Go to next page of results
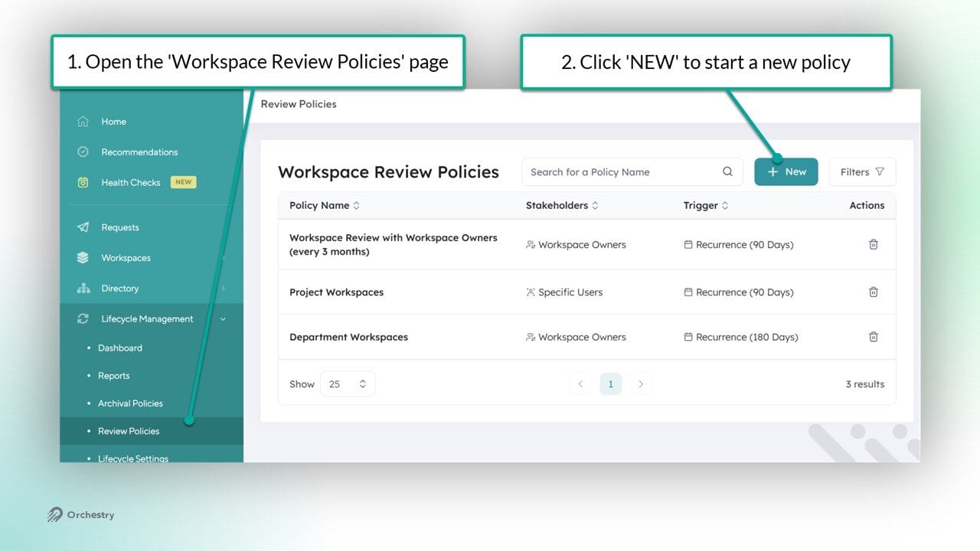The height and width of the screenshot is (551, 980). coord(641,384)
